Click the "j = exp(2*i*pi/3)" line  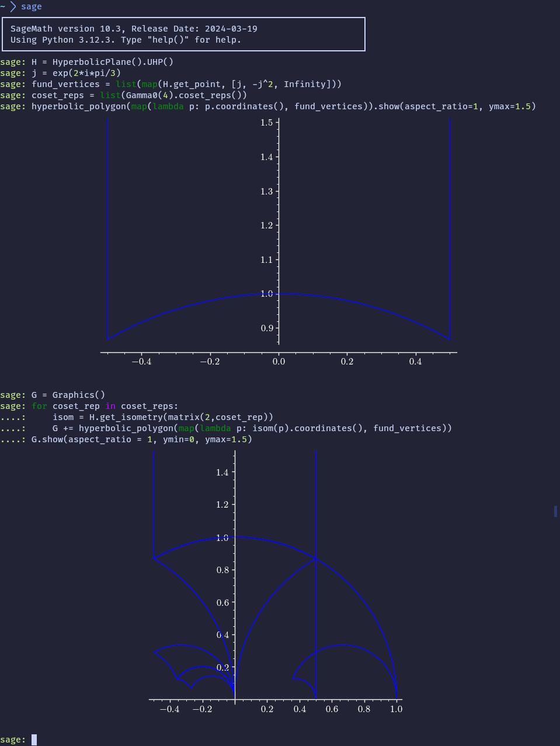pyautogui.click(x=76, y=73)
